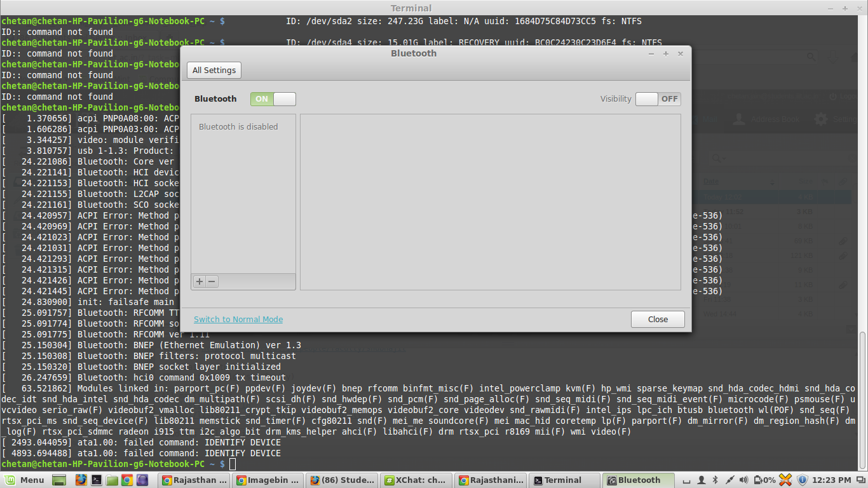Viewport: 868px width, 488px height.
Task: Close Bluetooth dialog via title bar X
Action: point(681,54)
